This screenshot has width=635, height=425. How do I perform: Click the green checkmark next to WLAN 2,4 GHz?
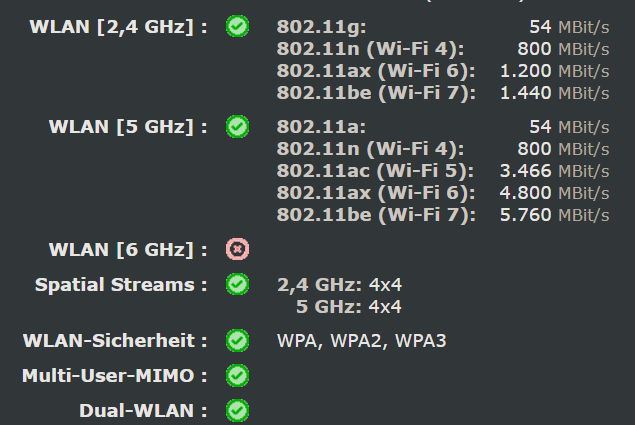tap(237, 26)
